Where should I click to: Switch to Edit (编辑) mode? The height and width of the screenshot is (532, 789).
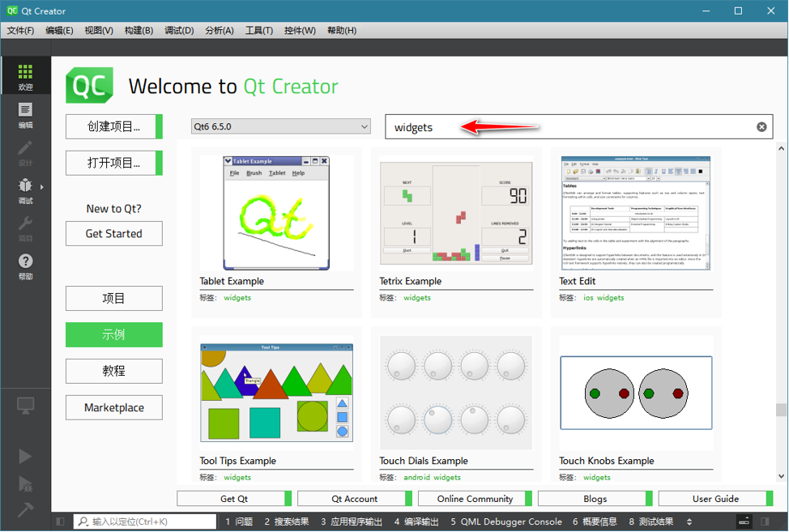[25, 115]
